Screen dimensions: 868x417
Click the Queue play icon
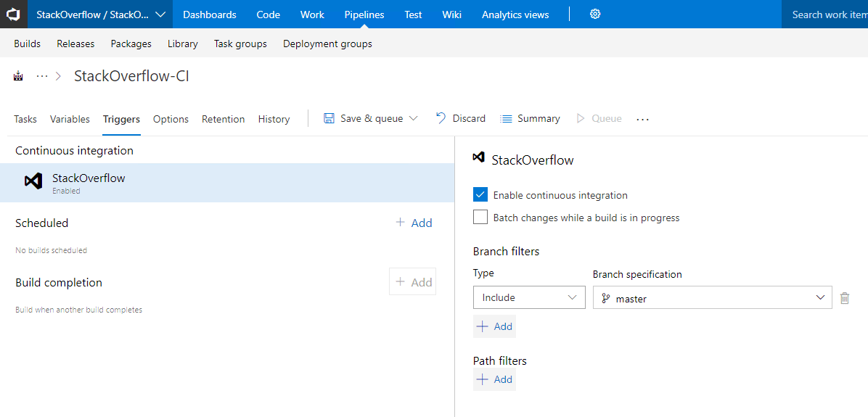[x=581, y=118]
